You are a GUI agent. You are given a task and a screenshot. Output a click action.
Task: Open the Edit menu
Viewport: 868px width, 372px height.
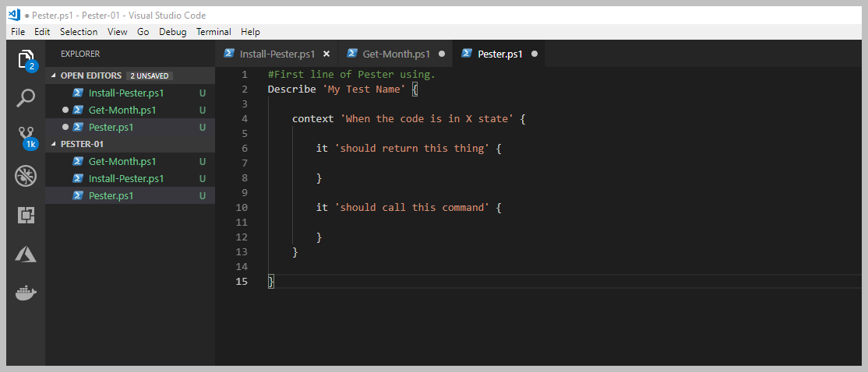(x=42, y=31)
